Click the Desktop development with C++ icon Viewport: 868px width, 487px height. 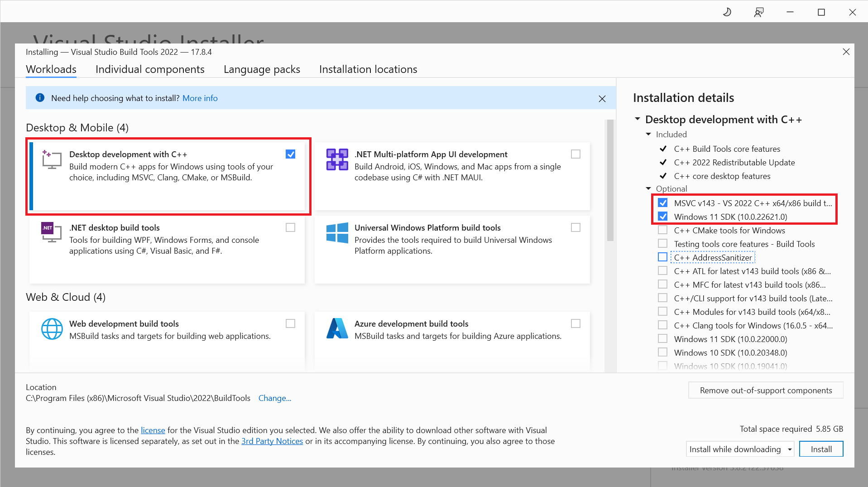coord(52,159)
